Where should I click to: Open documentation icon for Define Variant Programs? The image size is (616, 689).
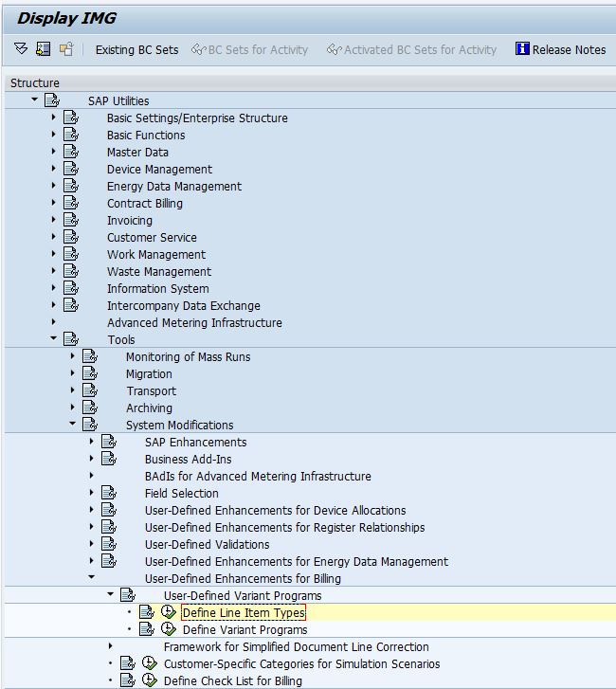[x=147, y=629]
